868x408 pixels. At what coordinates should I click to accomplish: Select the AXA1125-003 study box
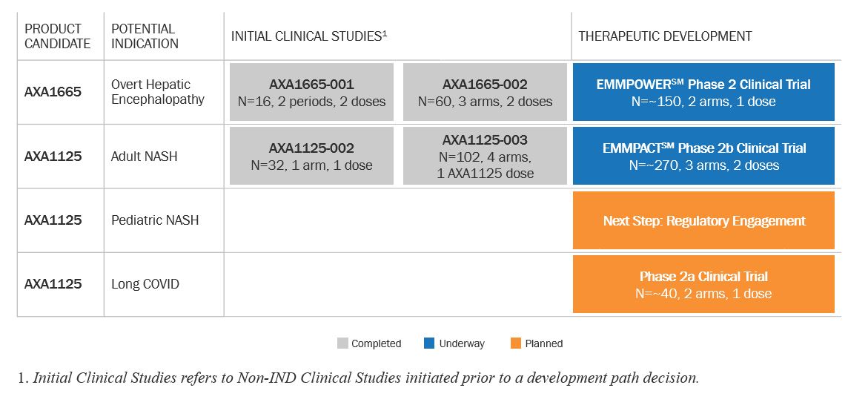[x=485, y=156]
